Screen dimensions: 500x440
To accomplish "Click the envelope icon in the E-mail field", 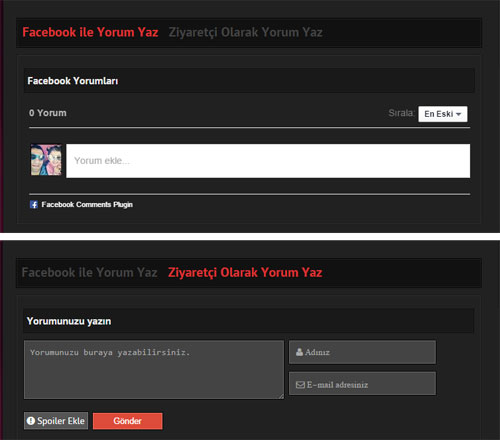I will point(300,385).
